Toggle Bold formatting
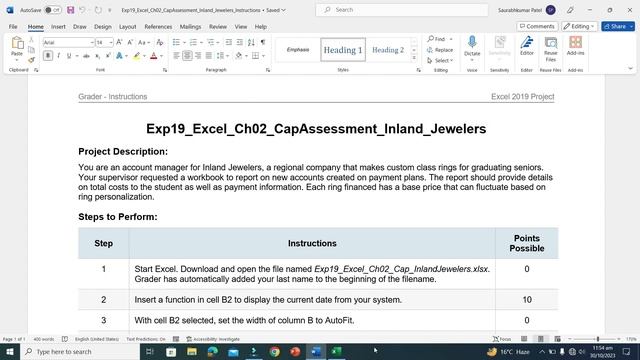Viewport: 640px width, 360px height. click(x=48, y=56)
